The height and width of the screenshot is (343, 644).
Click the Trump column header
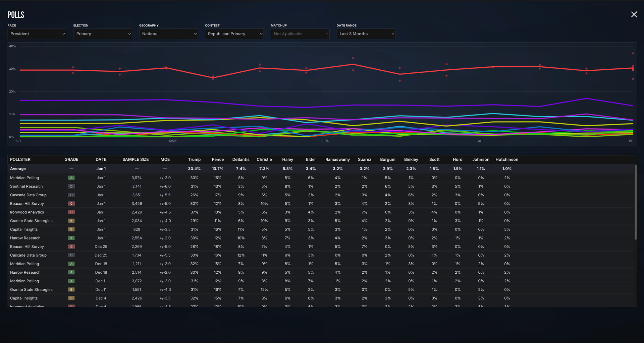pyautogui.click(x=194, y=160)
